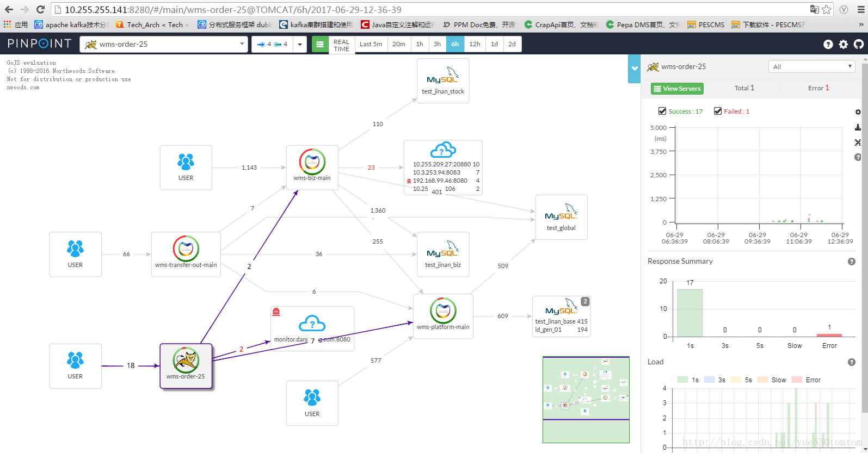This screenshot has height=453, width=868.
Task: Select the test_jinan_base MySQL node
Action: coord(561,316)
